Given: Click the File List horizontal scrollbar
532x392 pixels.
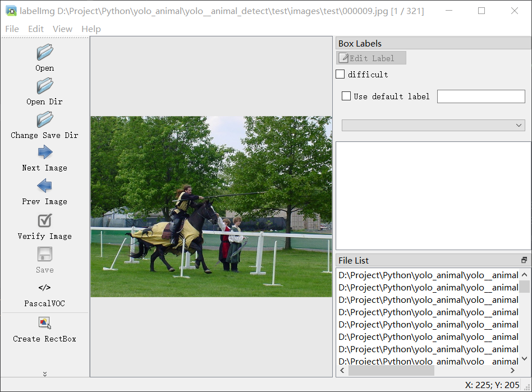Looking at the screenshot, I should click(x=391, y=371).
